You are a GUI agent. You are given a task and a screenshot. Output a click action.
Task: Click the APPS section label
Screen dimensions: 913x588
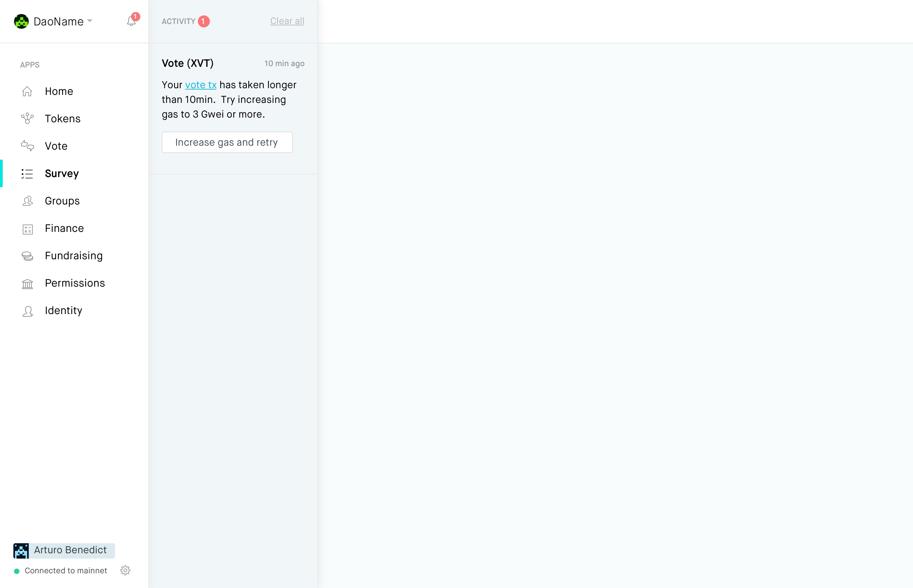30,65
